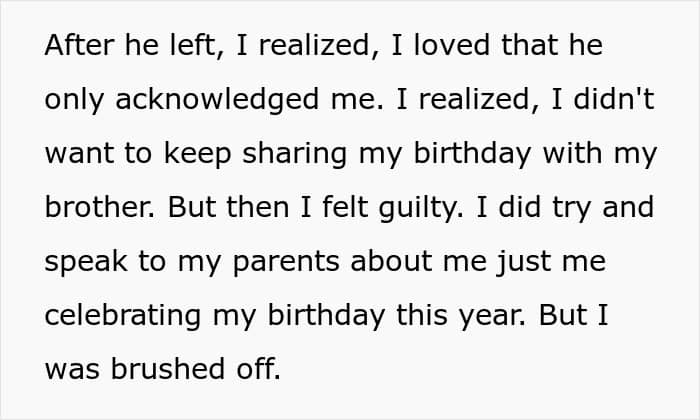
Task: Click the word "brother."
Action: (100, 207)
